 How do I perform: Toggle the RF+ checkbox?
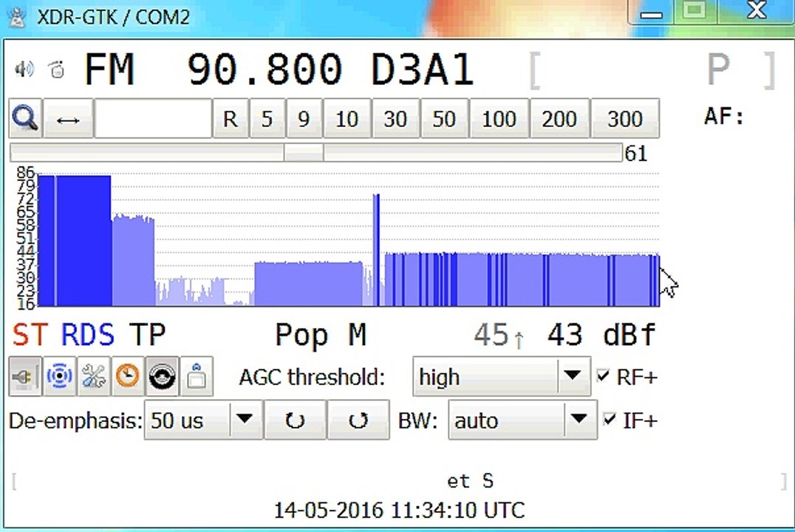(603, 376)
